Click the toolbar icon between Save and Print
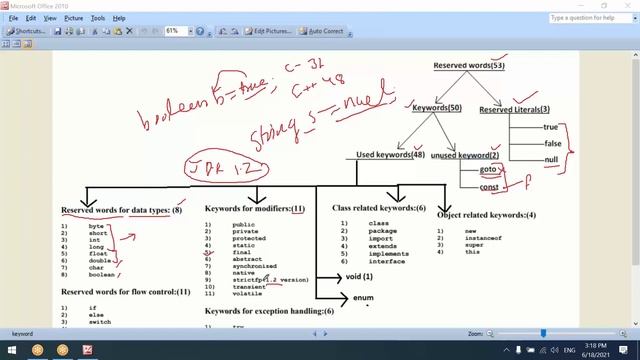 pyautogui.click(x=69, y=31)
